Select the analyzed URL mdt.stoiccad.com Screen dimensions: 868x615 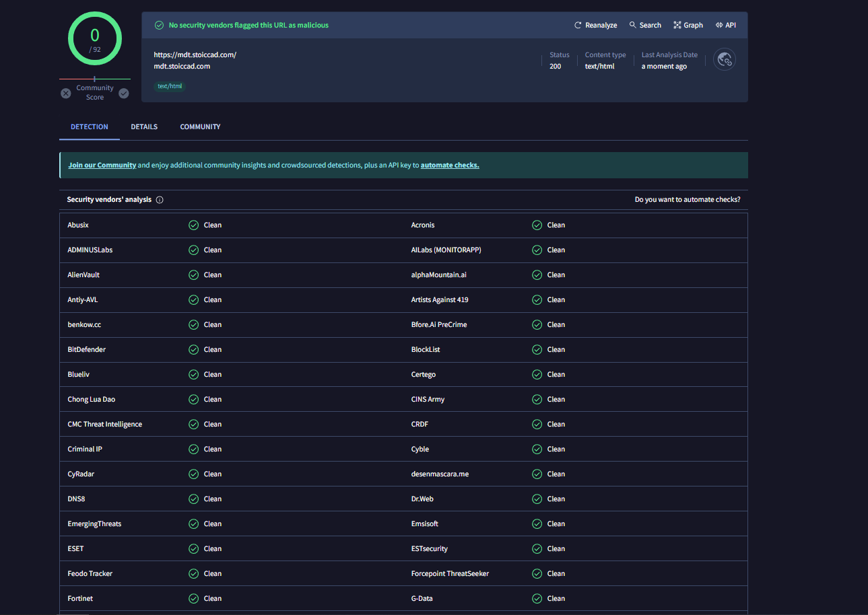coord(182,66)
